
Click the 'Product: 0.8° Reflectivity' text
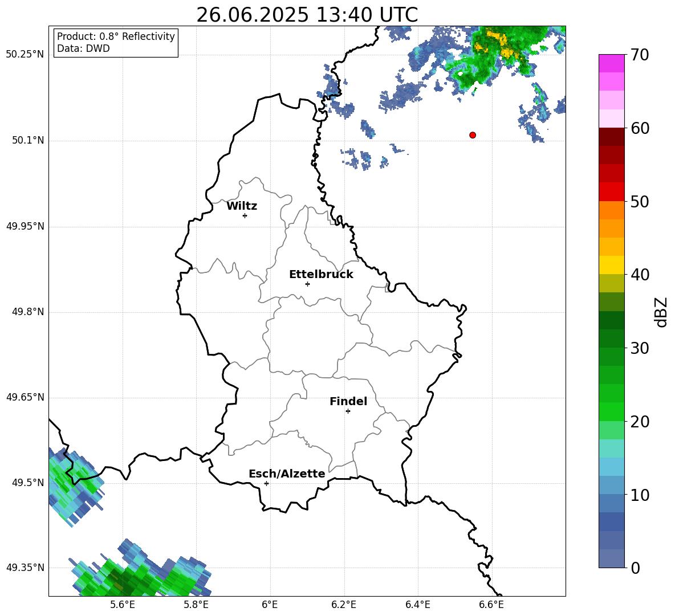(x=116, y=36)
